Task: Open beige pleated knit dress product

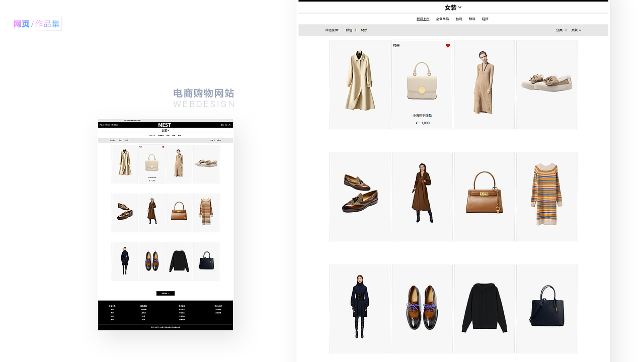Action: click(484, 84)
